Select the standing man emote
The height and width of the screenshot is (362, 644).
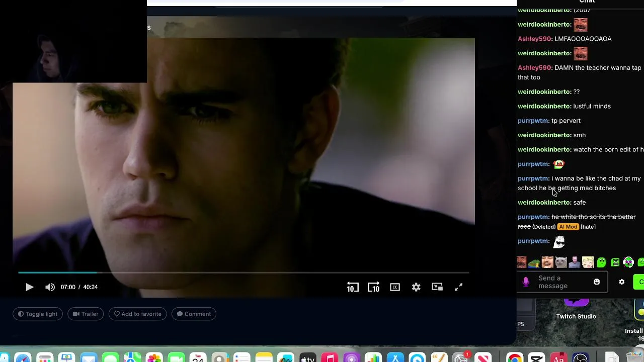point(575,262)
